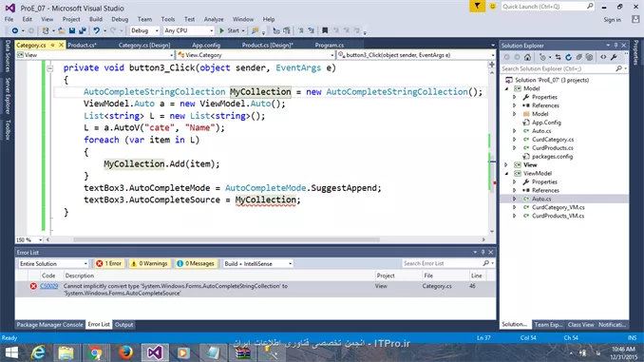
Task: Open Properties wrench icon in Solution Explorer
Action: [x=614, y=58]
